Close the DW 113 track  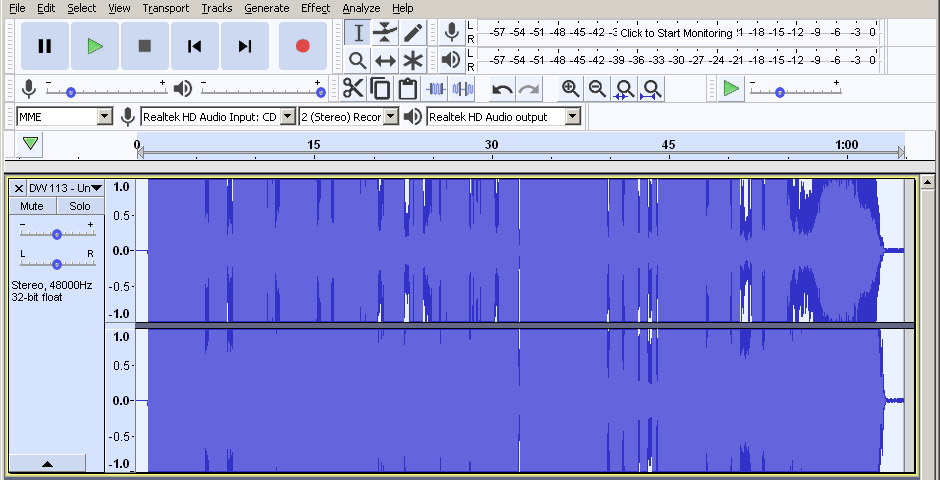tap(19, 188)
